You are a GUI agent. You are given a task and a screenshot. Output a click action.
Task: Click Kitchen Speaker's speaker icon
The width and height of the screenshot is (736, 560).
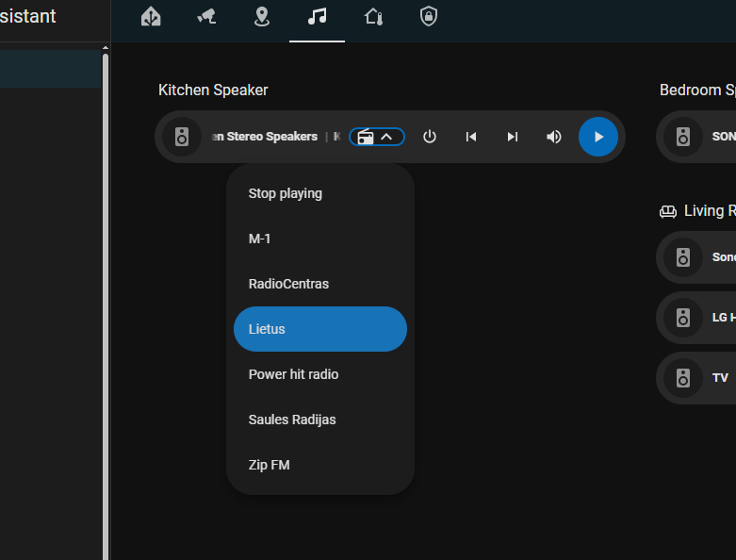(x=182, y=137)
